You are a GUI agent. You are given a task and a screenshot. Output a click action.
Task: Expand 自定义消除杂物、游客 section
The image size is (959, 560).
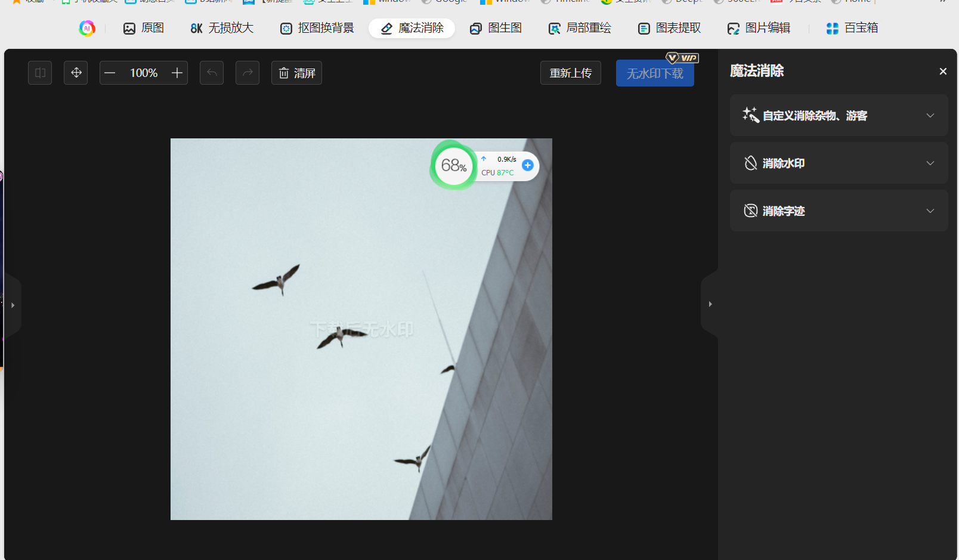click(x=839, y=115)
